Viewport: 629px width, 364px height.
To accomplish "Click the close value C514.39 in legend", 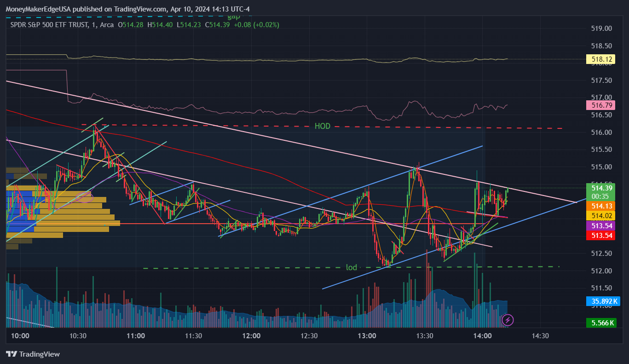I will 218,24.
